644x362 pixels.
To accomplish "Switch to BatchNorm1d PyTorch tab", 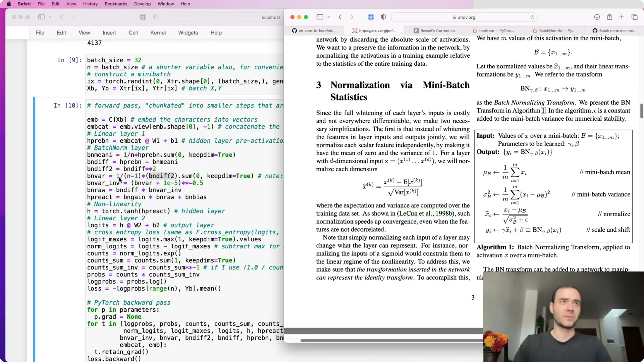I will [554, 31].
